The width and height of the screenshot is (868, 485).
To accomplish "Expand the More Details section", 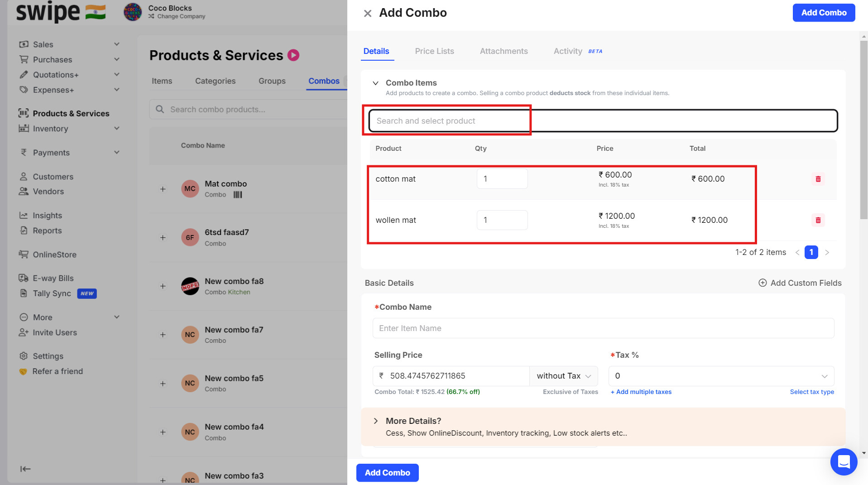I will [375, 421].
